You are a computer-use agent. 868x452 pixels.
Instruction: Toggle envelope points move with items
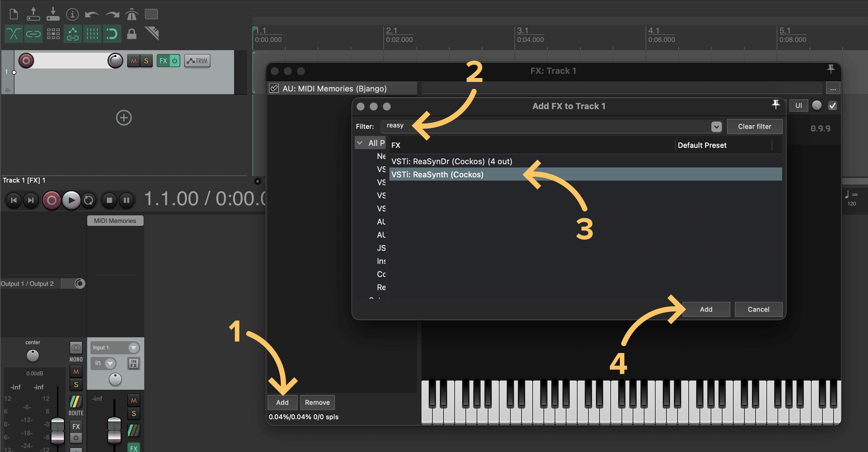pyautogui.click(x=72, y=34)
